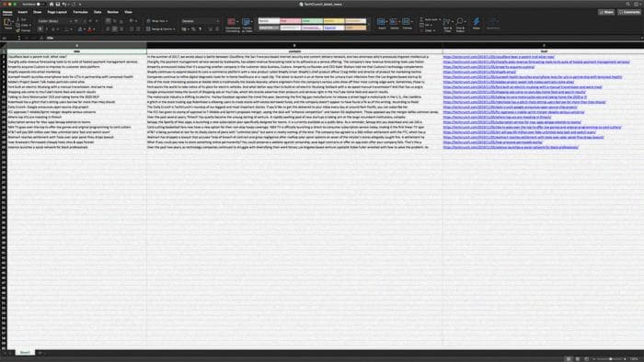Click the Delete cells icon
The width and height of the screenshot is (644, 362).
[x=395, y=24]
